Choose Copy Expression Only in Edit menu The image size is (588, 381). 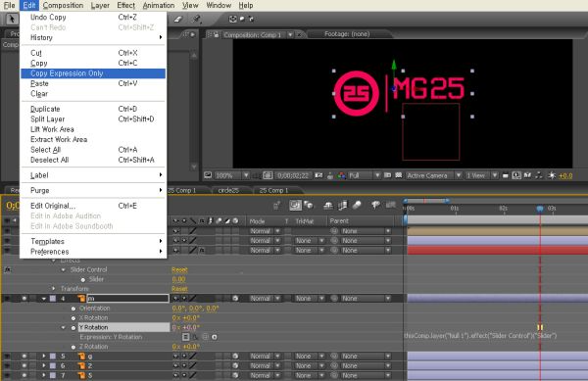93,73
